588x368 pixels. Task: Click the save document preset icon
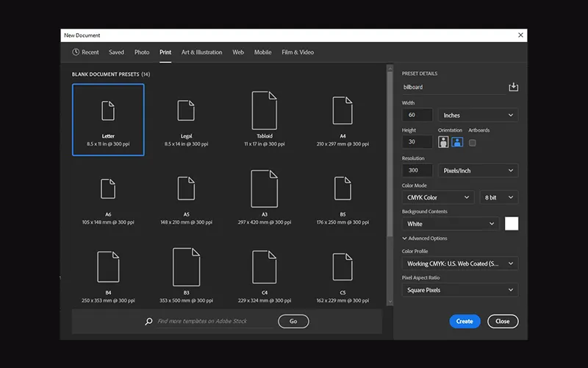click(513, 87)
